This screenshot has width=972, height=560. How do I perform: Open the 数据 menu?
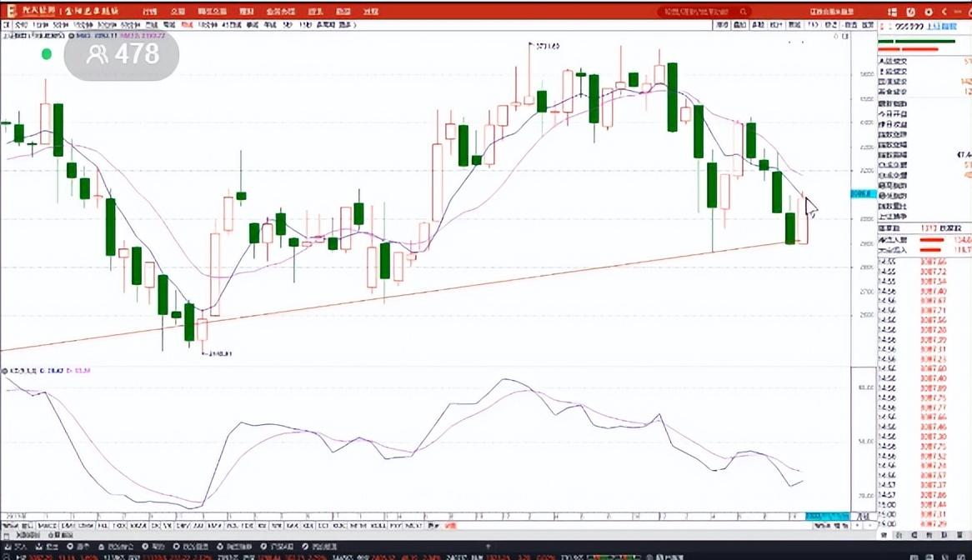[343, 12]
